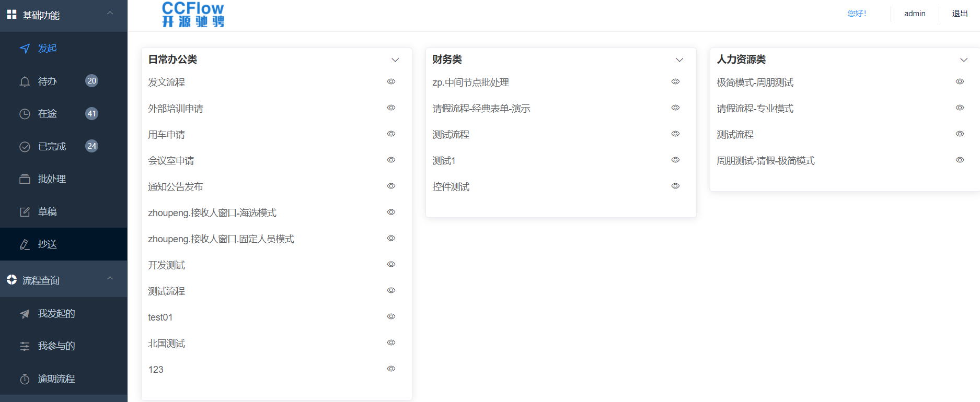This screenshot has width=980, height=402.
Task: Click the pen icon beside 抄送
Action: click(x=25, y=244)
